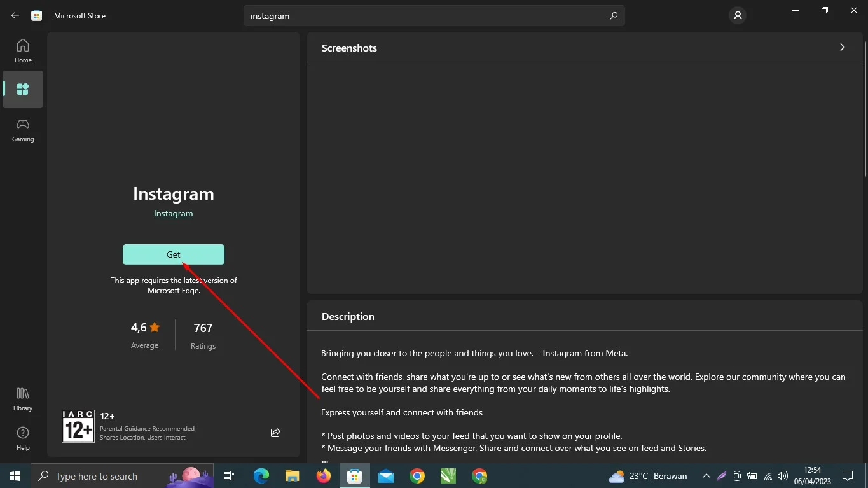Open File Explorer from the taskbar
This screenshot has width=868, height=488.
[293, 476]
